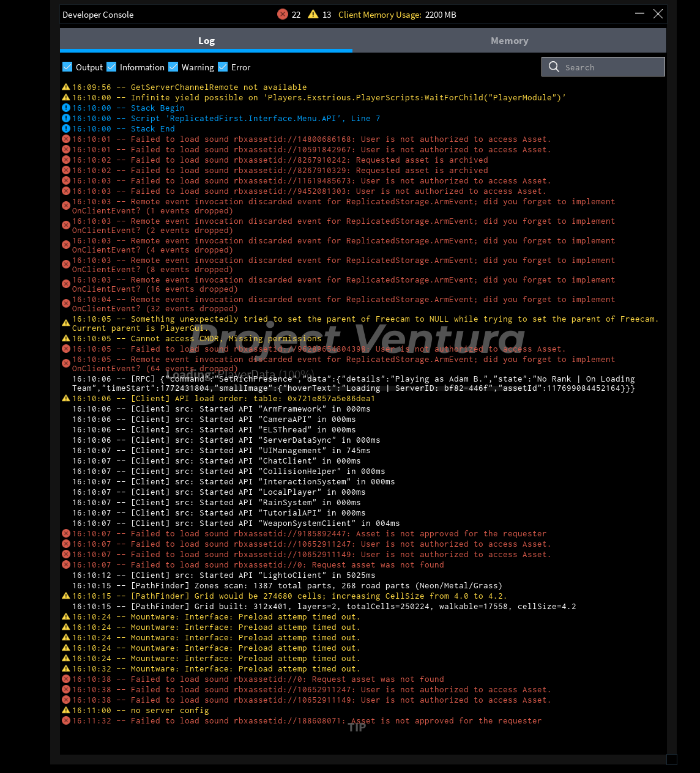The image size is (700, 773).
Task: Click error icon beside rbxassetid://14800686168 entry
Action: (x=66, y=139)
